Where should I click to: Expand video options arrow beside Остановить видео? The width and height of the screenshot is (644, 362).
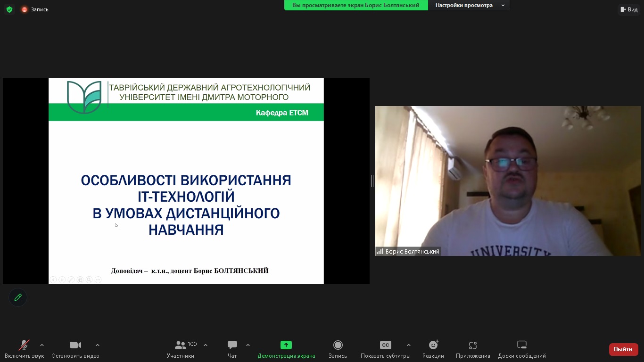(98, 345)
